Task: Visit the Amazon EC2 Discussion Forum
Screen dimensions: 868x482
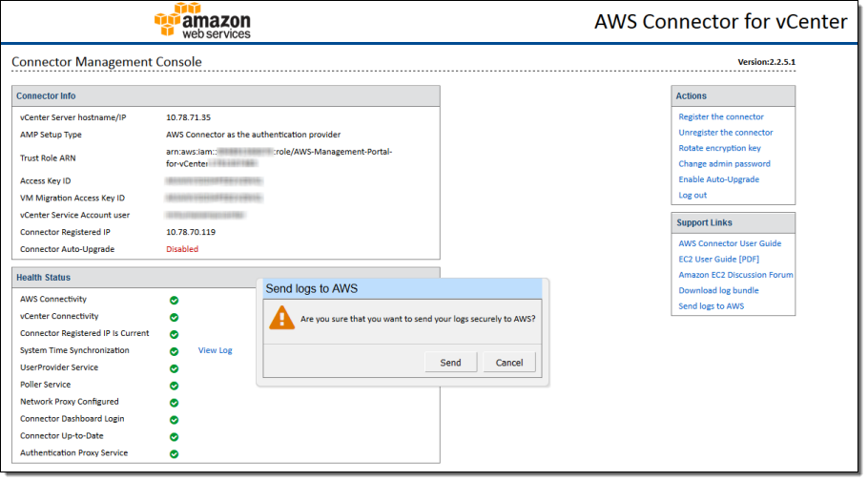Action: (735, 275)
